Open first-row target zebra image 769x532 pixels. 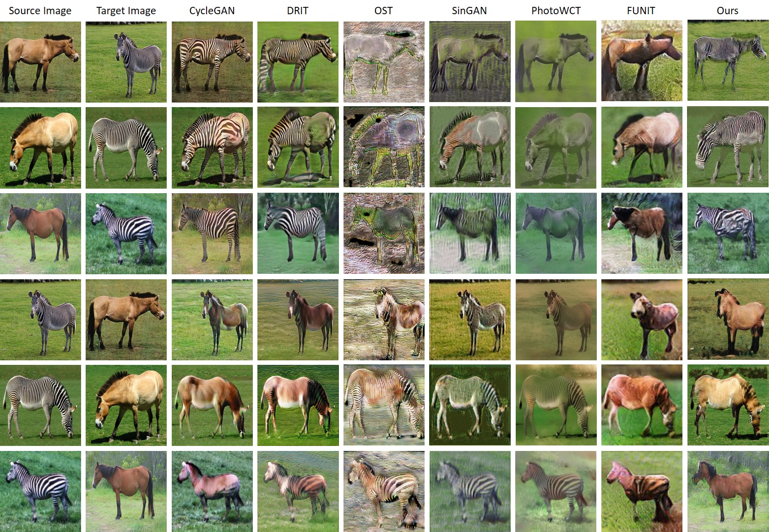126,62
